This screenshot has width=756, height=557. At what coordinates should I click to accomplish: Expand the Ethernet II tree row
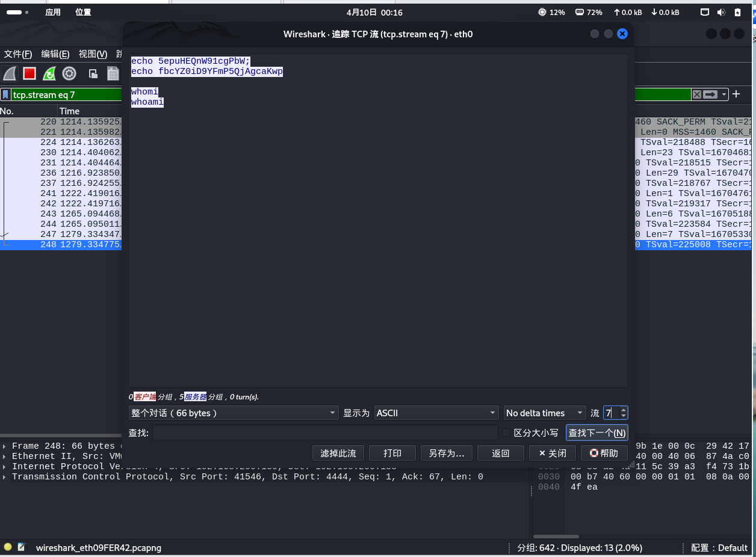[5, 457]
